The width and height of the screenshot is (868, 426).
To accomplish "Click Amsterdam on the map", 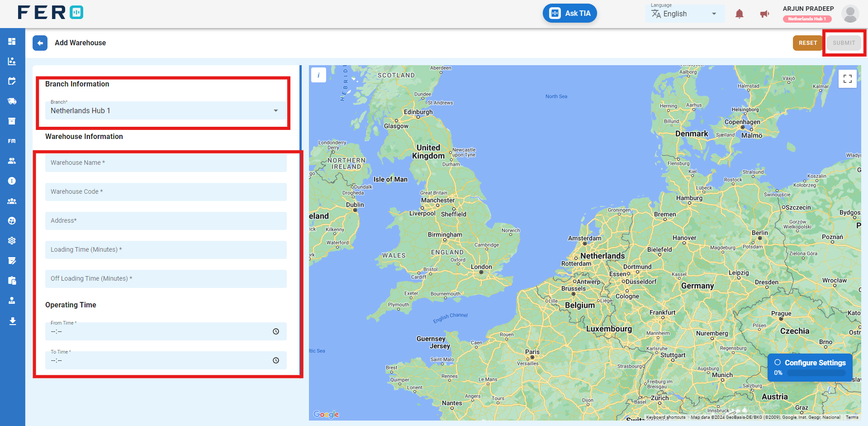I will [585, 239].
